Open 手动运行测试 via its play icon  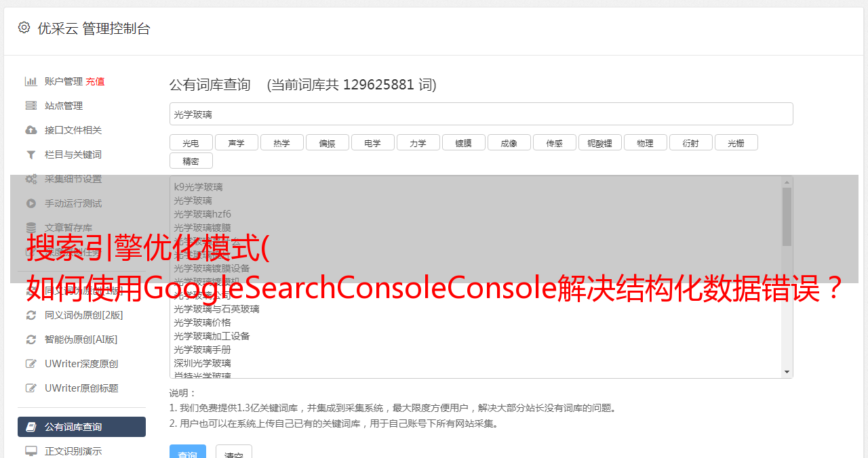coord(31,203)
